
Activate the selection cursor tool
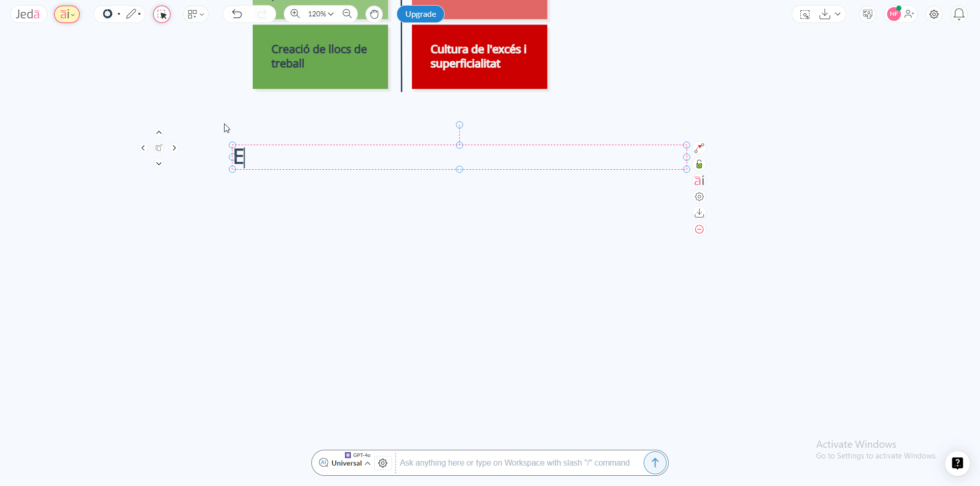coord(162,14)
